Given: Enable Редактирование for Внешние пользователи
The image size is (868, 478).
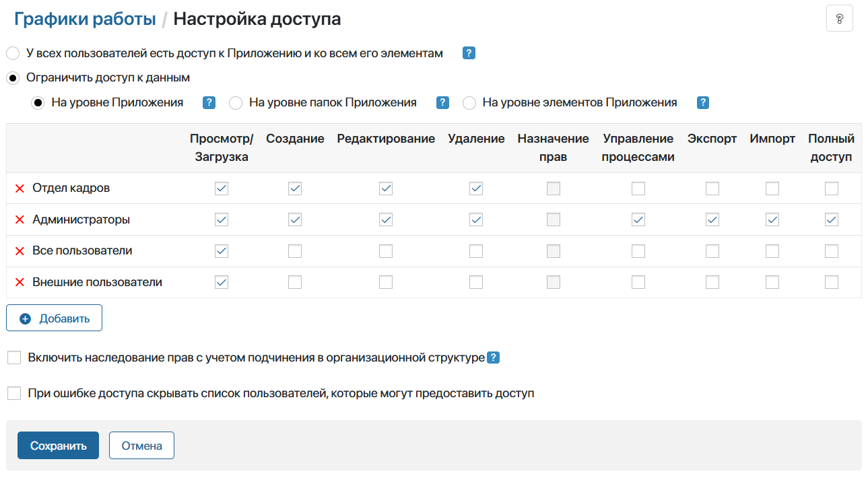Looking at the screenshot, I should [386, 282].
